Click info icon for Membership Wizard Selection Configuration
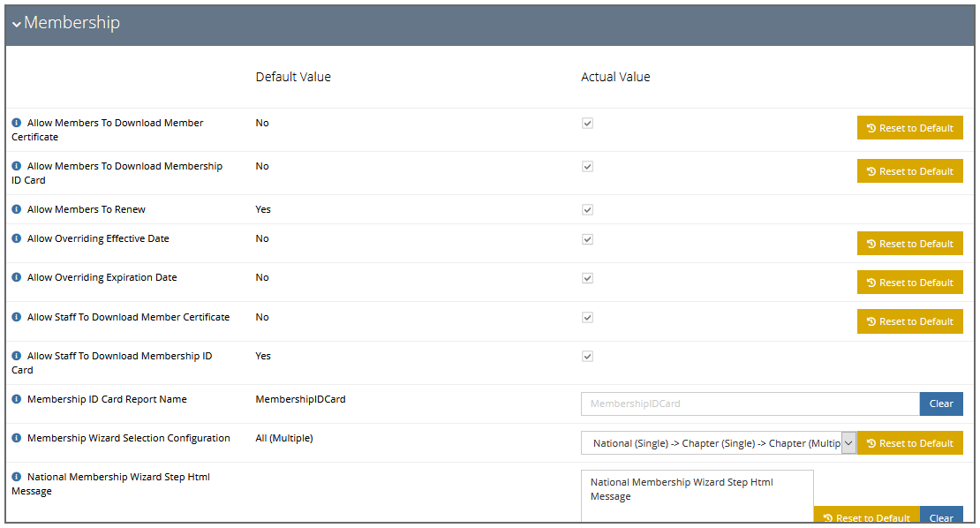 [x=17, y=438]
